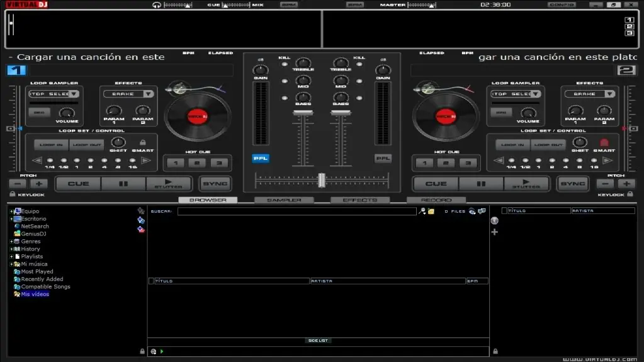Open deck 2 loop sampler dropdown
Image resolution: width=644 pixels, height=362 pixels.
point(536,94)
